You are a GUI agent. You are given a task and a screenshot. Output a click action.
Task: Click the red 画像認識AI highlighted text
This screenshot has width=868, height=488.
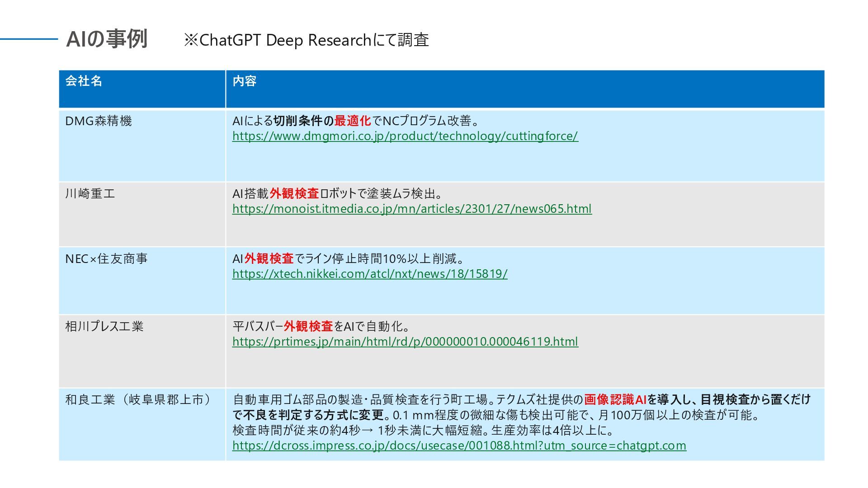point(615,400)
